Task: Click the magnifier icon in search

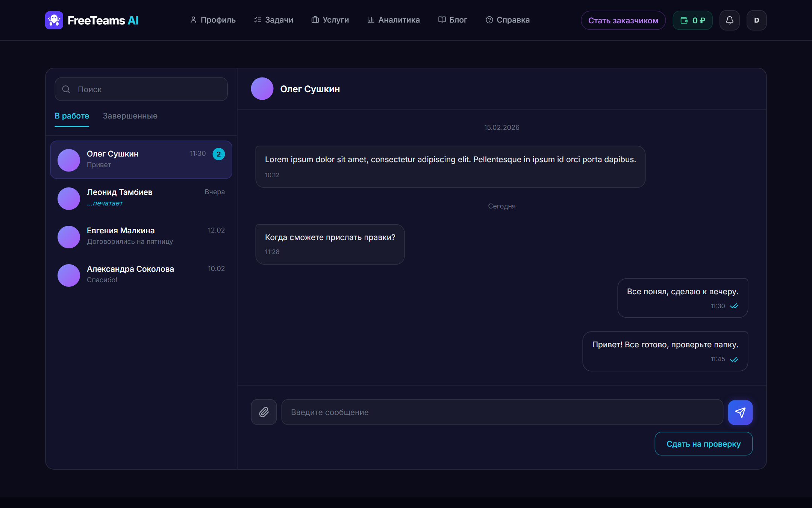Action: pyautogui.click(x=66, y=89)
